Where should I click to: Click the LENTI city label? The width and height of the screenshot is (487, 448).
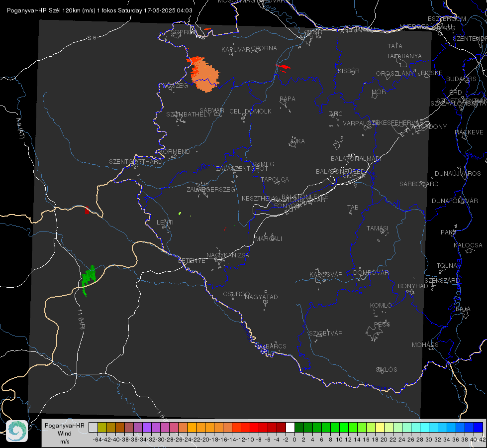tap(165, 223)
